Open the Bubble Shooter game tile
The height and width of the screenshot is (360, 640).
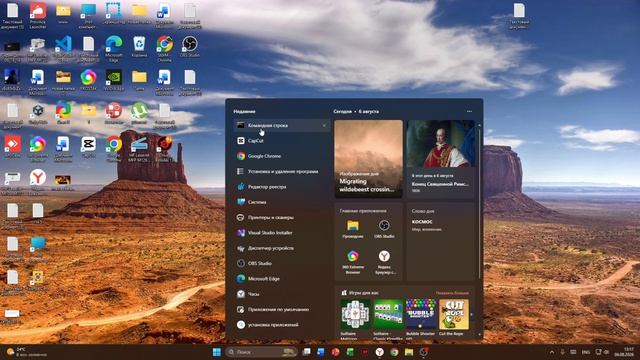click(421, 318)
